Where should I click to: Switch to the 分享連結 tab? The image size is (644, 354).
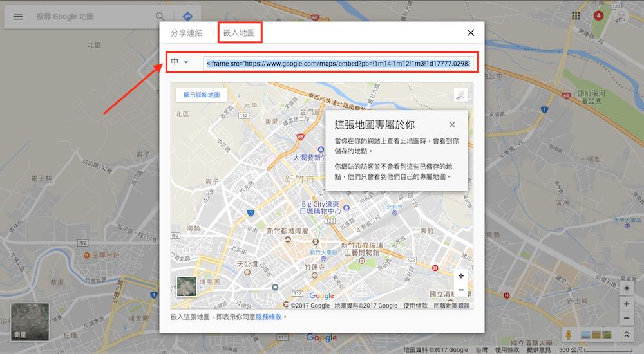click(187, 33)
